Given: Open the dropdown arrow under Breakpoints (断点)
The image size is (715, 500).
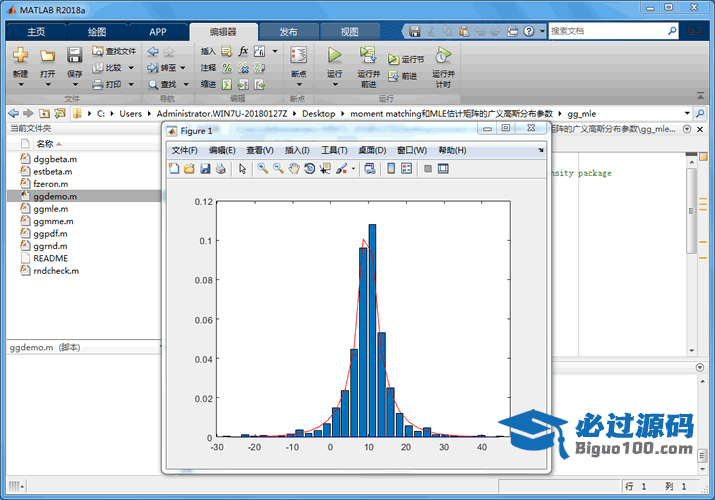Looking at the screenshot, I should click(x=299, y=85).
